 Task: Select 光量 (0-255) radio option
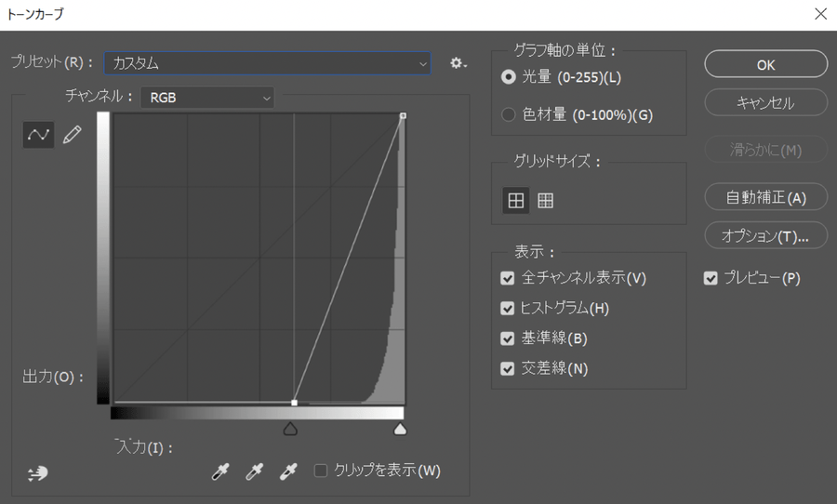508,77
